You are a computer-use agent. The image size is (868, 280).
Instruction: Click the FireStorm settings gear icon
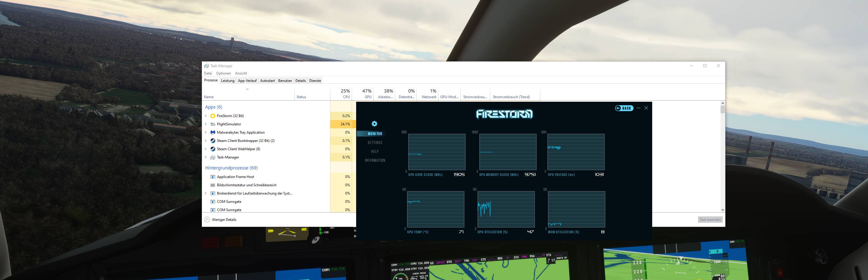374,124
